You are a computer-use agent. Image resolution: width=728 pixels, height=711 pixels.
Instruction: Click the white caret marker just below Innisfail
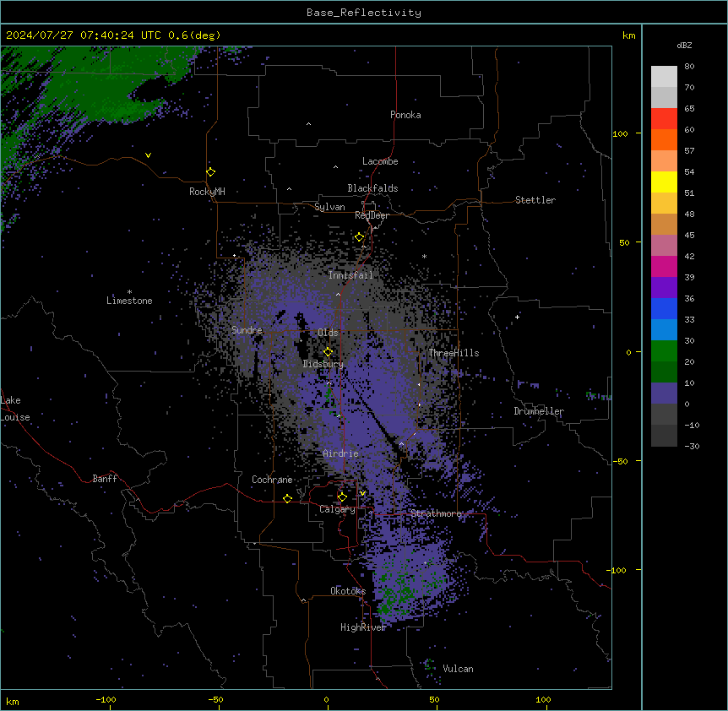coord(338,294)
